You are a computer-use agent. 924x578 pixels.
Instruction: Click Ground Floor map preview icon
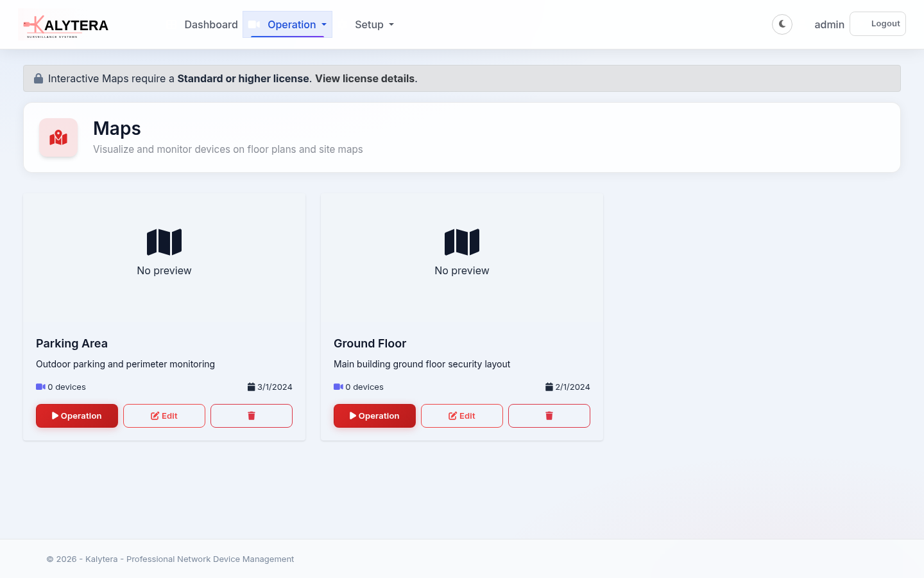pos(462,242)
